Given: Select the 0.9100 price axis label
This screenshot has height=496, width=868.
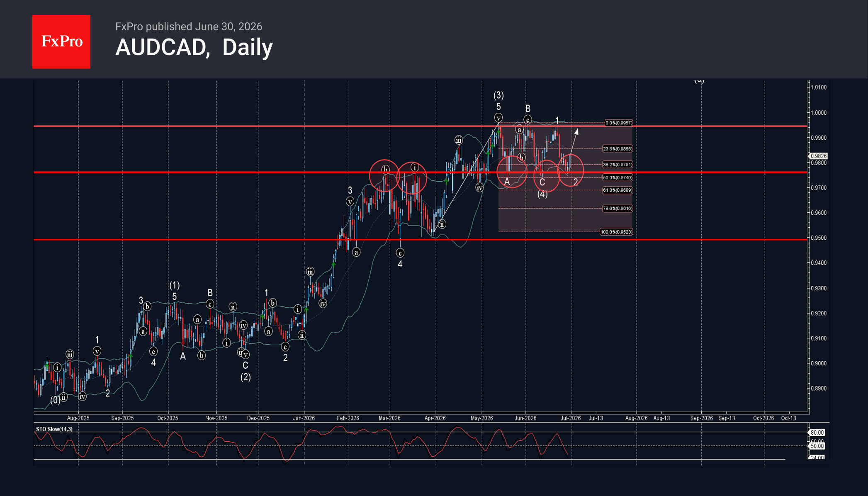Looking at the screenshot, I should [819, 338].
